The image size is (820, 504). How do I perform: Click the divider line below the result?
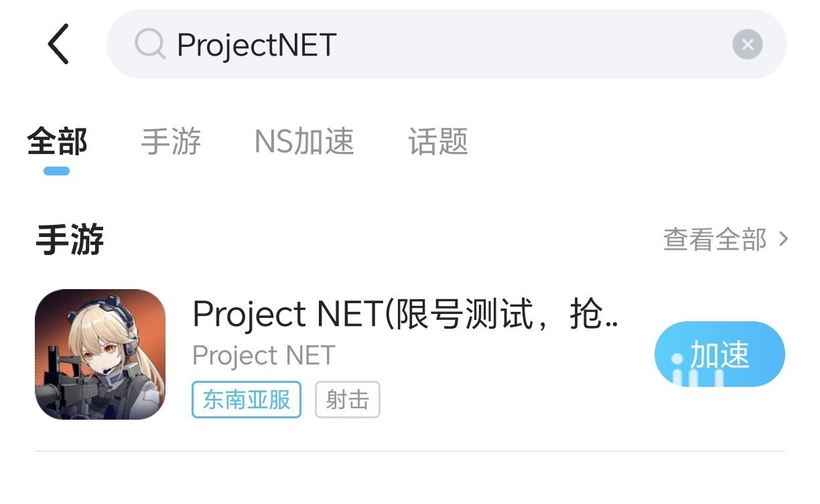click(x=409, y=451)
